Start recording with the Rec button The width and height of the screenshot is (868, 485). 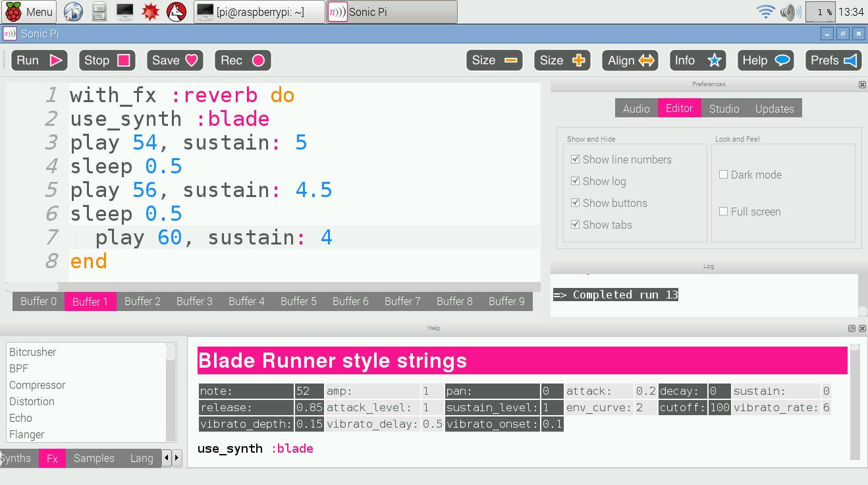[243, 61]
